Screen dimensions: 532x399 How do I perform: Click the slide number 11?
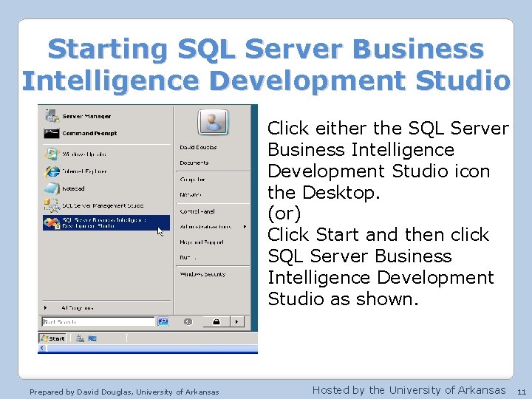pyautogui.click(x=522, y=392)
